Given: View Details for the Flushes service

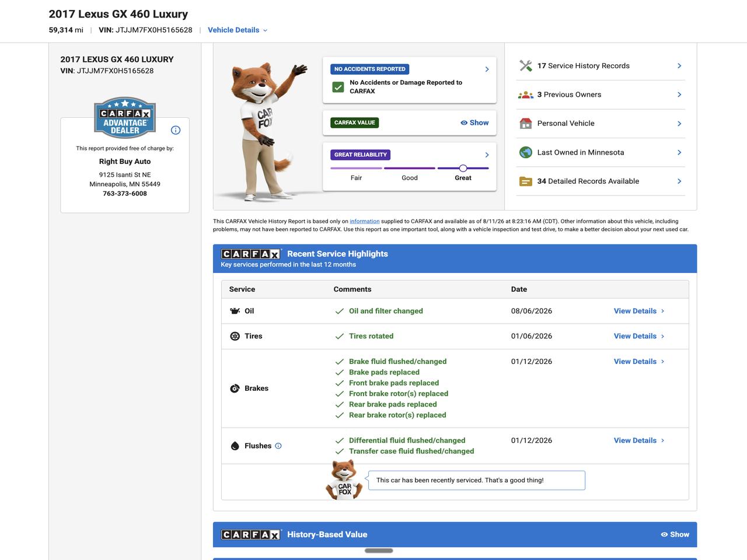Looking at the screenshot, I should pyautogui.click(x=639, y=440).
